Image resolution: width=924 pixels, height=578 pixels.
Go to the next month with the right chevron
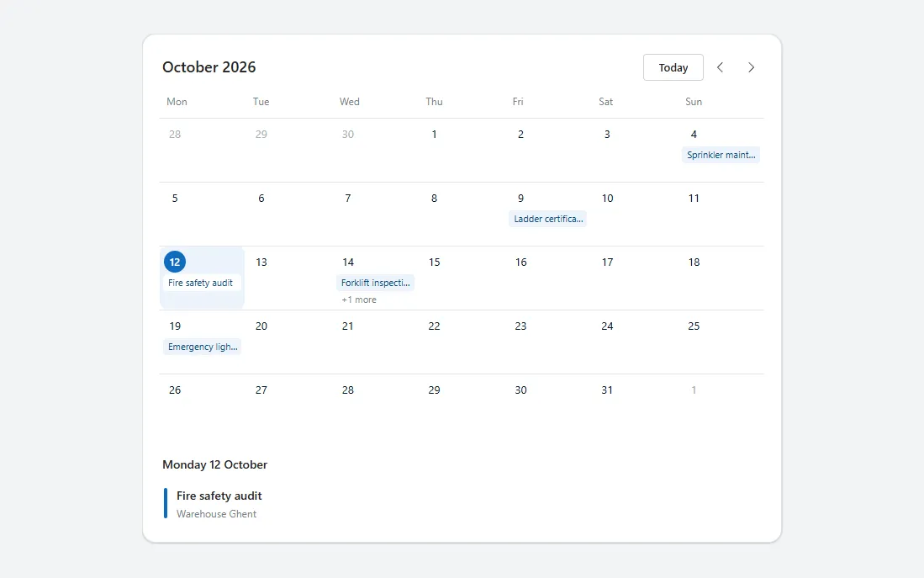751,67
